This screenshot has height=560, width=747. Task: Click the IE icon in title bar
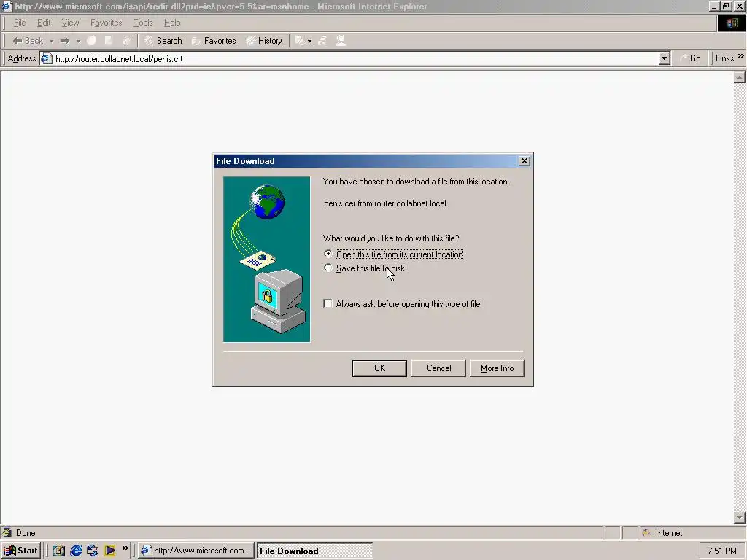(7, 6)
